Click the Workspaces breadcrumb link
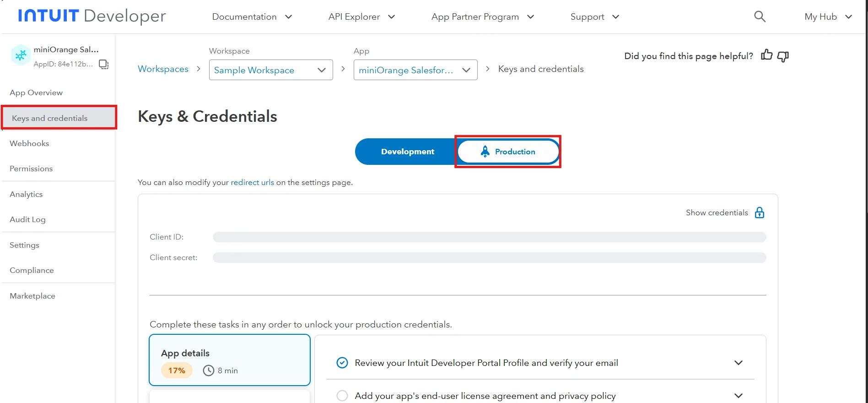This screenshot has width=868, height=403. pyautogui.click(x=163, y=69)
